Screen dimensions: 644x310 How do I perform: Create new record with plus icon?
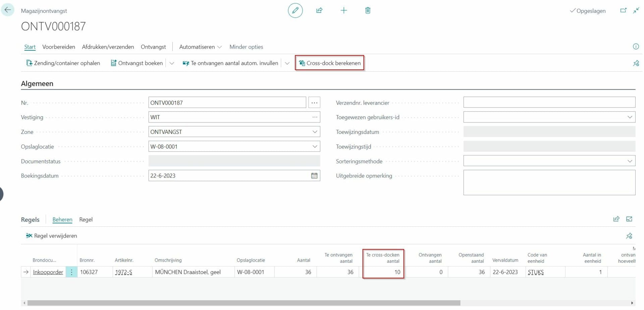point(344,10)
